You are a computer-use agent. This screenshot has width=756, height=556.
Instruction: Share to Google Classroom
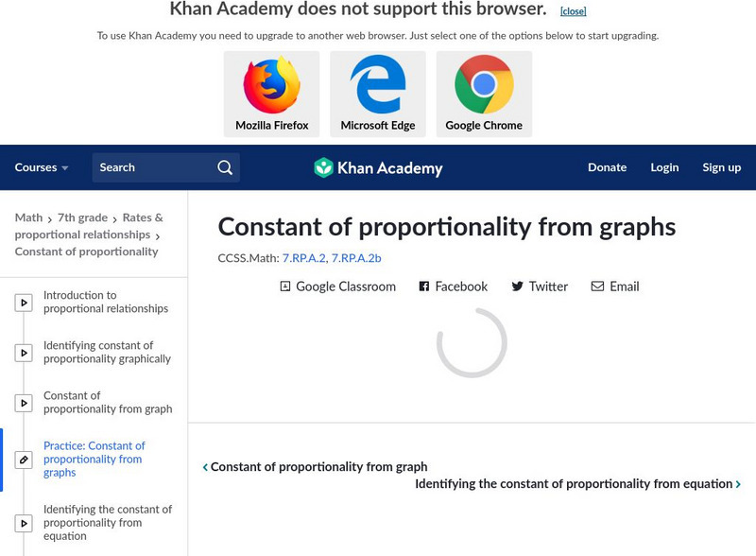tap(337, 287)
